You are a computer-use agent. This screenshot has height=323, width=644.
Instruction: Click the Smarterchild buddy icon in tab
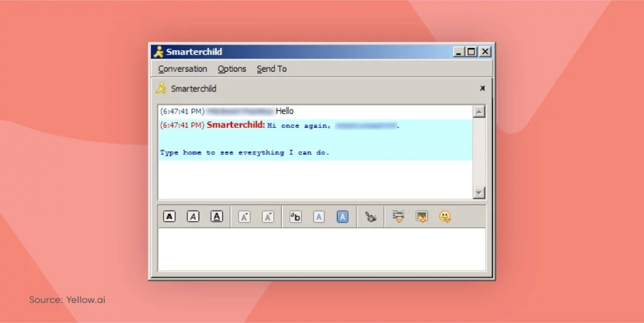[161, 88]
